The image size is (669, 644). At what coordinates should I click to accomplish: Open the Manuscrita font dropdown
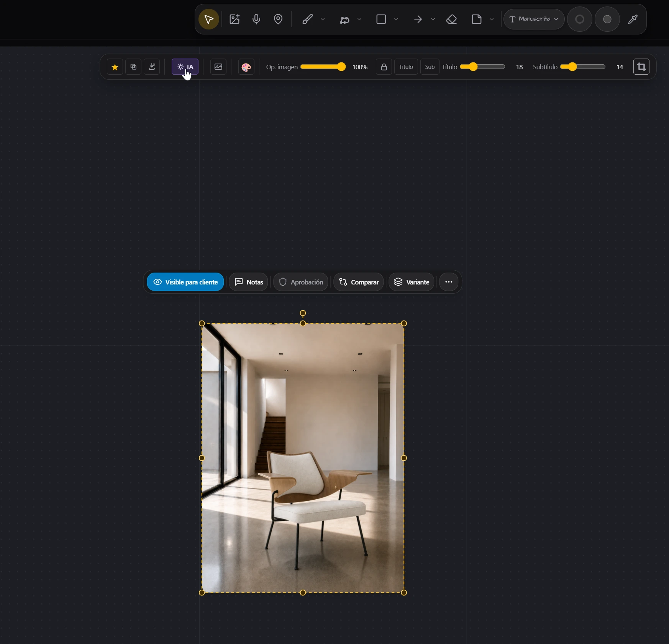click(534, 19)
